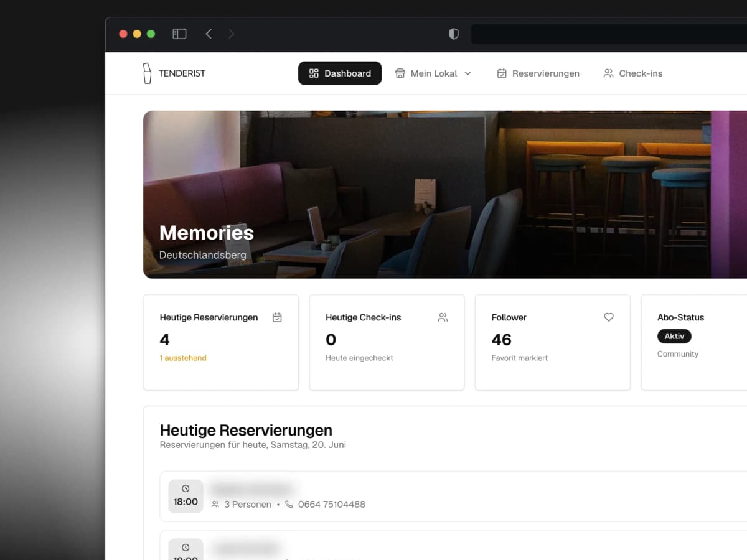Image resolution: width=747 pixels, height=560 pixels.
Task: Click the browser forward arrow
Action: pos(232,34)
